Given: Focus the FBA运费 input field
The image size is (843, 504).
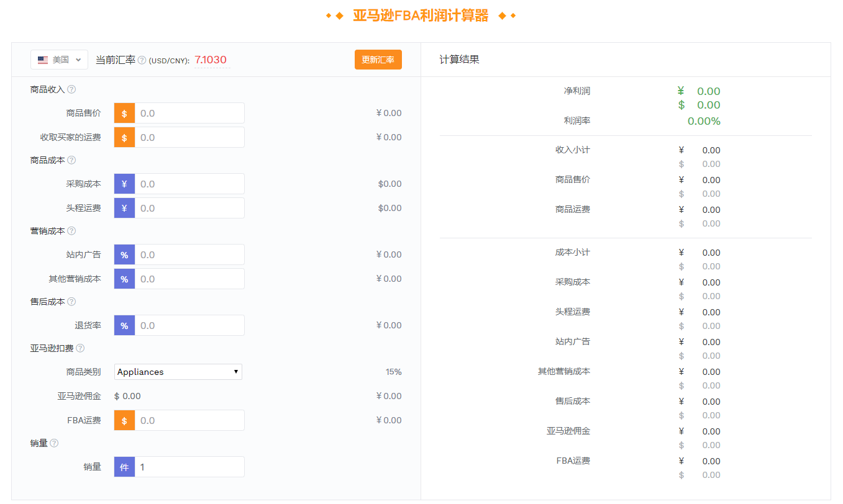Looking at the screenshot, I should (x=189, y=420).
